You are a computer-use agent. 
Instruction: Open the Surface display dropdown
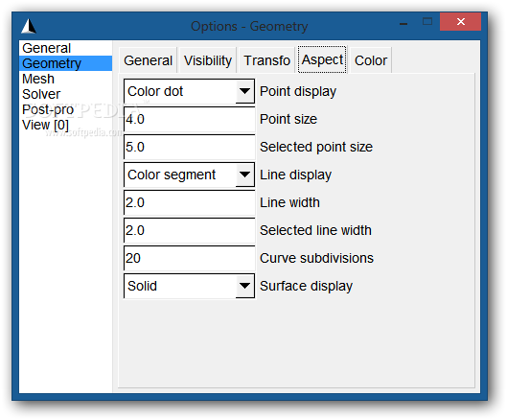189,286
